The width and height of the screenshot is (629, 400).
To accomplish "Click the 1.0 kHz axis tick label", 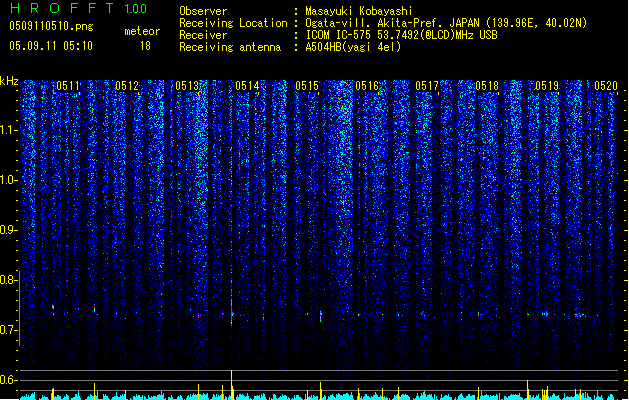I will tap(9, 180).
